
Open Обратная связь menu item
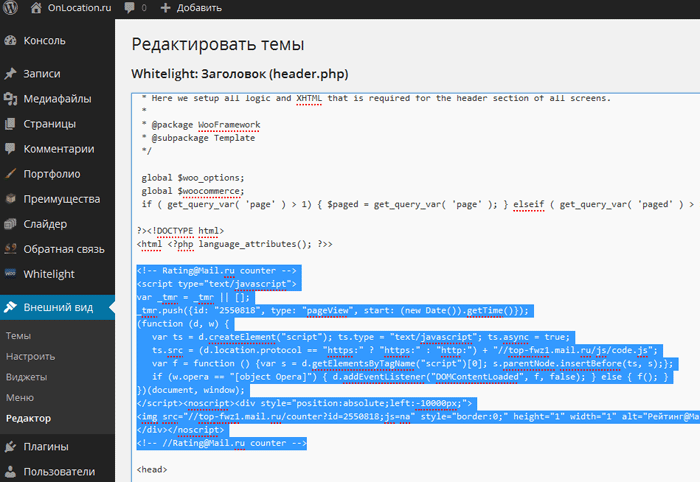(64, 249)
